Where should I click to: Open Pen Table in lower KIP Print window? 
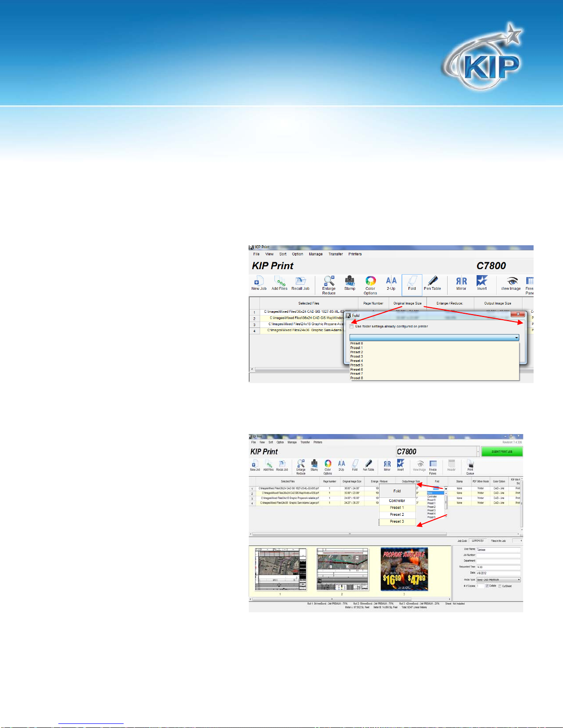[368, 466]
